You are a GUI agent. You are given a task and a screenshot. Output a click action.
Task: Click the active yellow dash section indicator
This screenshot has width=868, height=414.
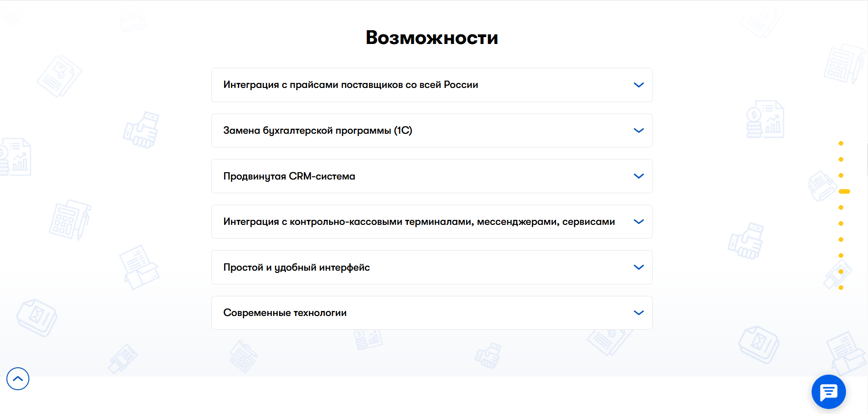[844, 191]
